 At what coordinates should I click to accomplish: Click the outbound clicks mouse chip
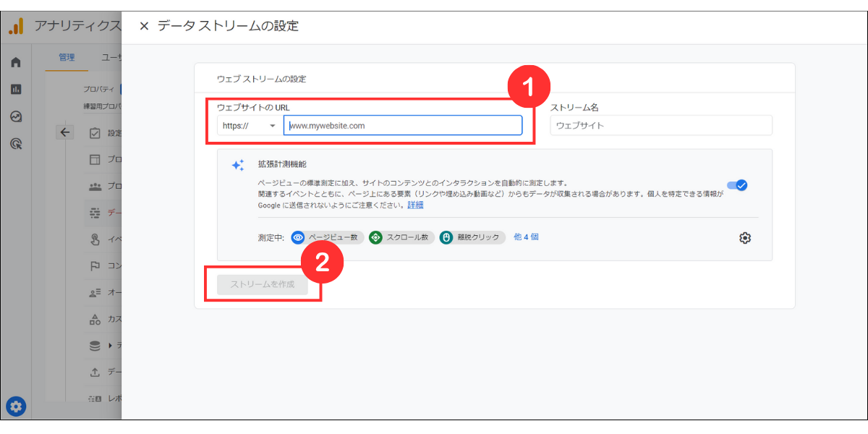[472, 237]
